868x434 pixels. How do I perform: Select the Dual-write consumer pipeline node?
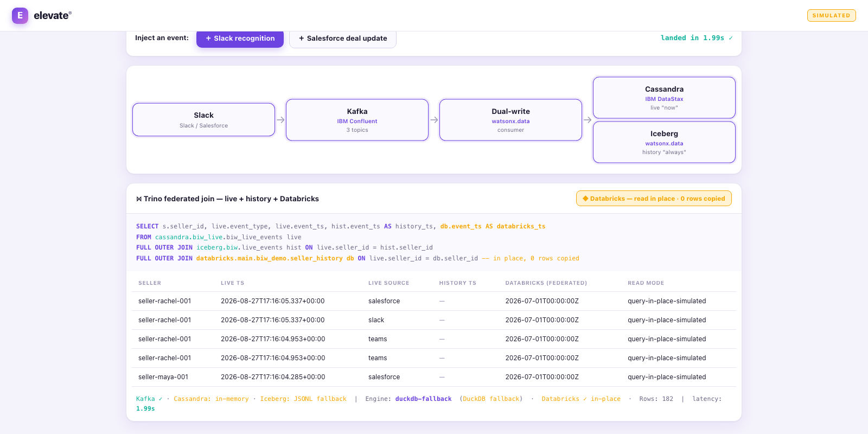[x=511, y=120]
